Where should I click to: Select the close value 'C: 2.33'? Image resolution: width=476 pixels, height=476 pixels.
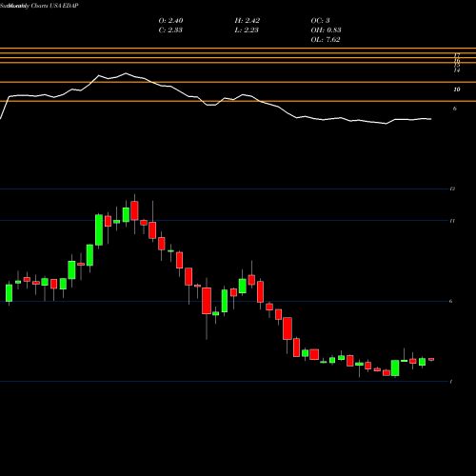point(170,30)
